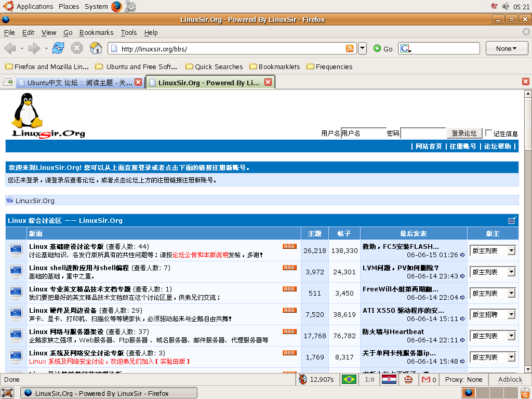Click the Croatia flag status bar icon
Image resolution: width=532 pixels, height=399 pixels.
389,379
